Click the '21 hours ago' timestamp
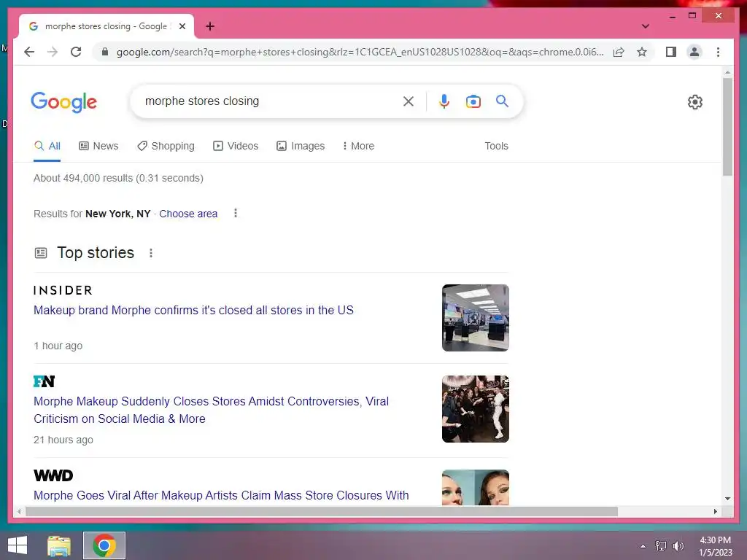The height and width of the screenshot is (560, 747). click(x=63, y=440)
